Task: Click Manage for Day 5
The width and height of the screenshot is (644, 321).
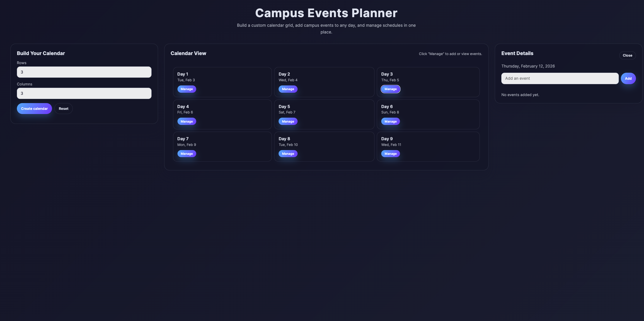Action: click(288, 121)
